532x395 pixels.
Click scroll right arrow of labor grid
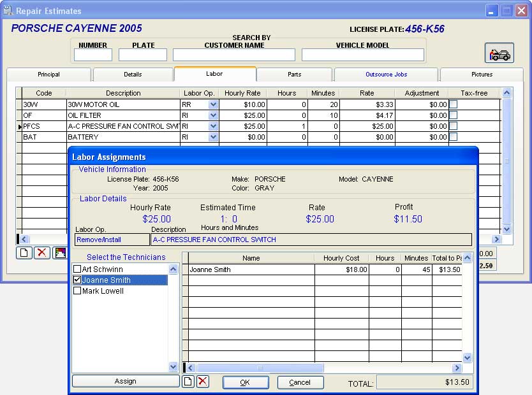pos(496,239)
